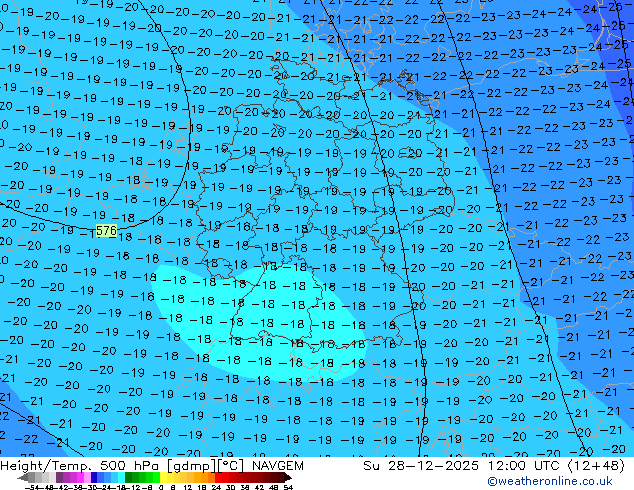Click the 576 height contour label

pyautogui.click(x=106, y=231)
